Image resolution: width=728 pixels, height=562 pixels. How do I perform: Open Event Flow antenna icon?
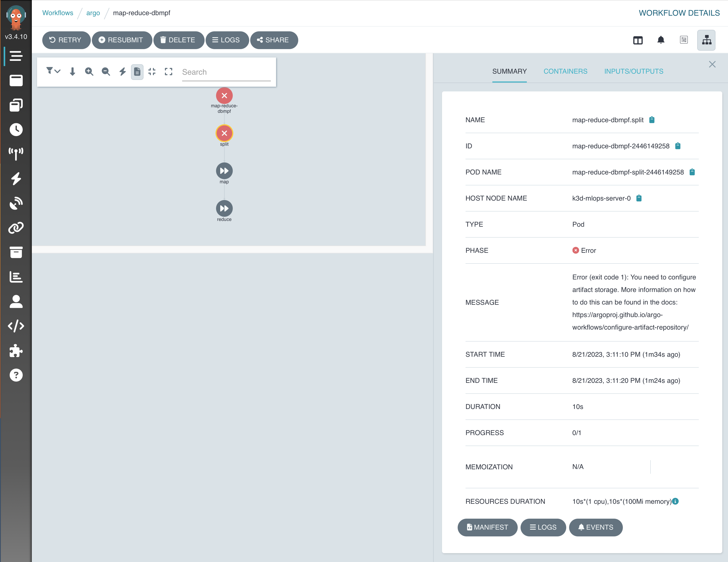click(16, 154)
